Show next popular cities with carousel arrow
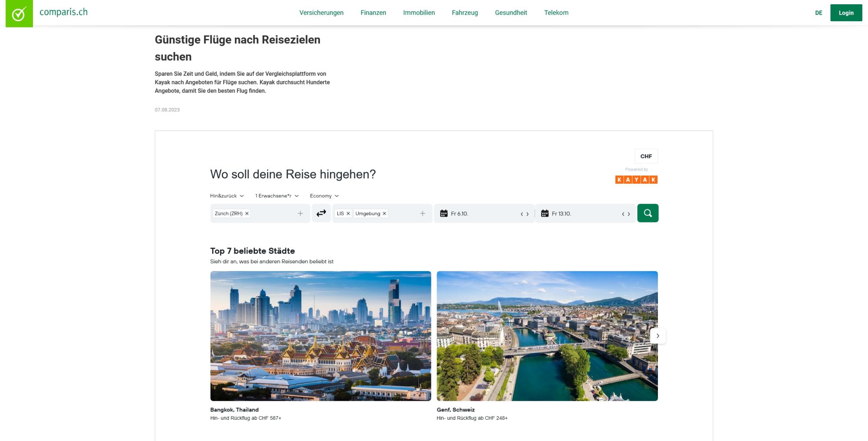 point(658,336)
